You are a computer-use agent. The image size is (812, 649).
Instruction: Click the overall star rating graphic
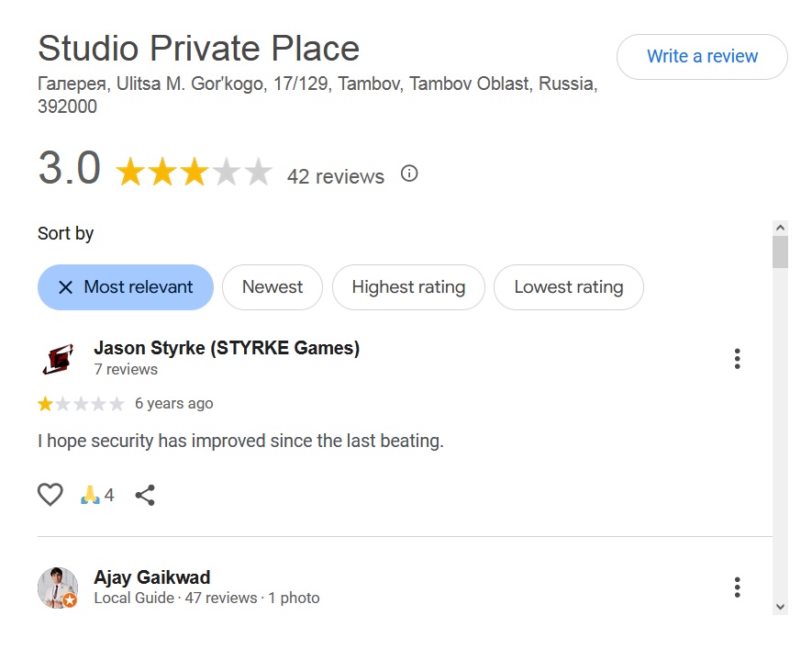point(195,173)
